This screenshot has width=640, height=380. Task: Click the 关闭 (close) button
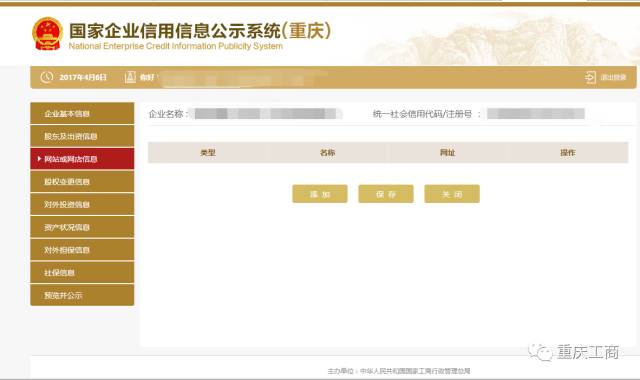[x=452, y=194]
